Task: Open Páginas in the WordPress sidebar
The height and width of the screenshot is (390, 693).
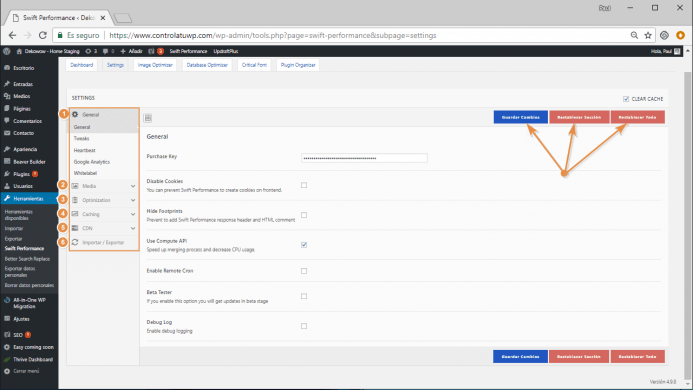Action: pyautogui.click(x=22, y=108)
